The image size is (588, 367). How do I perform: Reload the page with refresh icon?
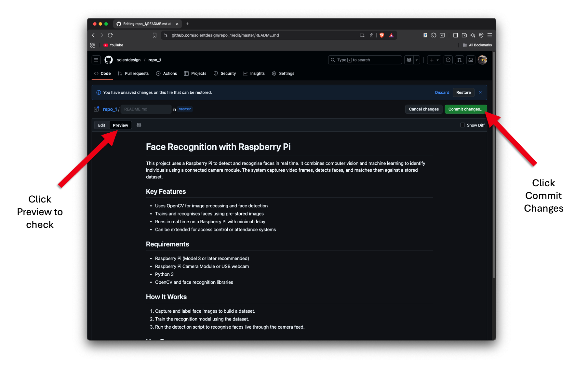110,35
